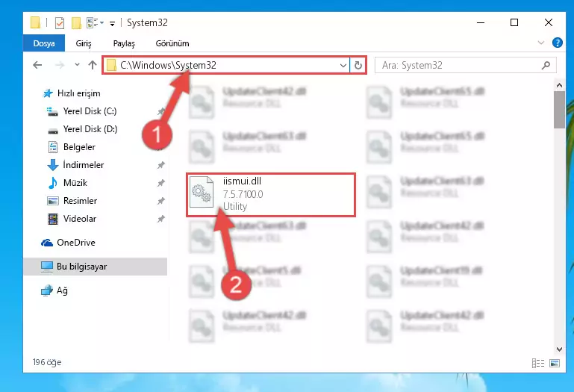Click the Hızlı erişim star icon

(x=48, y=93)
